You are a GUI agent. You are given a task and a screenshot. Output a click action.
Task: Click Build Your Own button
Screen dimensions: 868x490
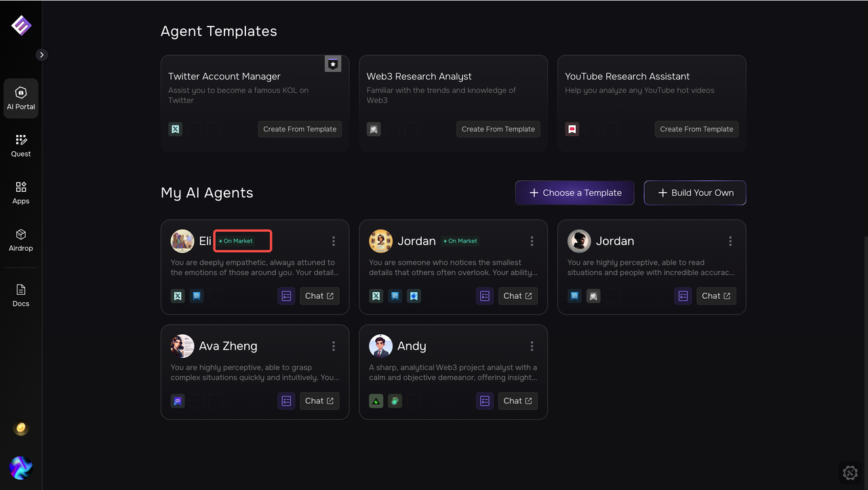[695, 193]
